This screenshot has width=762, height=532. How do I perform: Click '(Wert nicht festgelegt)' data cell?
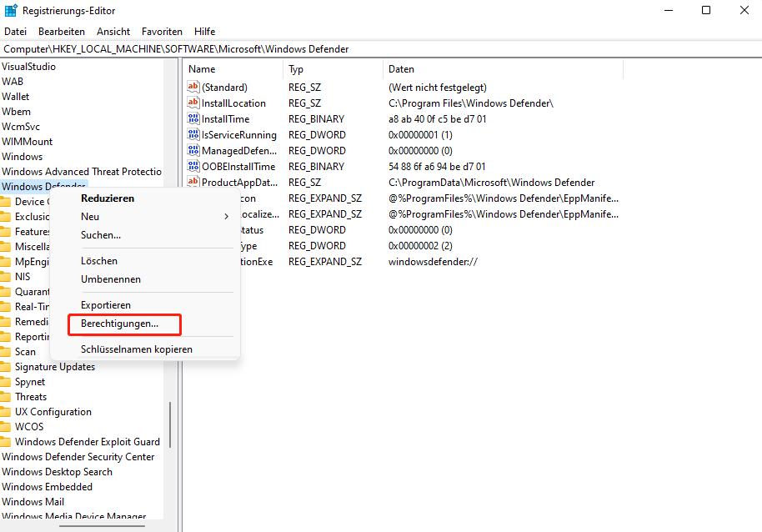(x=438, y=88)
